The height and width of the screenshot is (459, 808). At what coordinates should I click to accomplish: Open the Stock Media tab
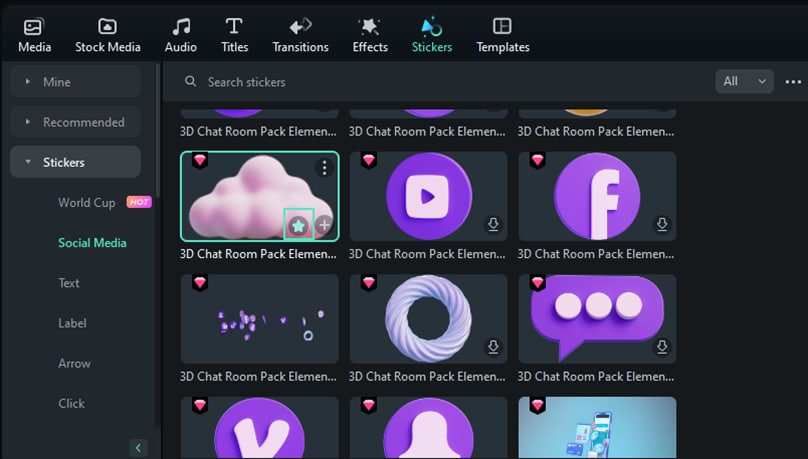click(108, 36)
